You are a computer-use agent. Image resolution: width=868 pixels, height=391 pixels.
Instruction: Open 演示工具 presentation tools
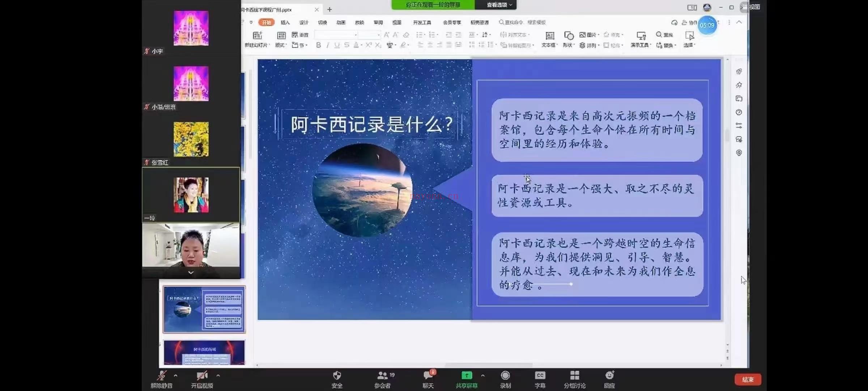point(641,39)
